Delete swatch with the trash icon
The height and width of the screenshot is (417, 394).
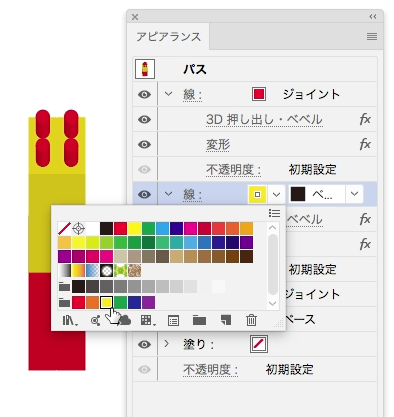[251, 320]
